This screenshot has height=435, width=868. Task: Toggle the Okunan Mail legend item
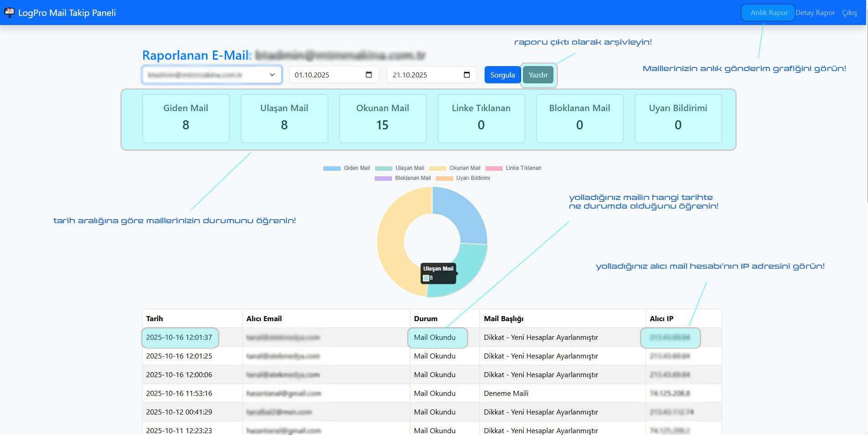(454, 168)
